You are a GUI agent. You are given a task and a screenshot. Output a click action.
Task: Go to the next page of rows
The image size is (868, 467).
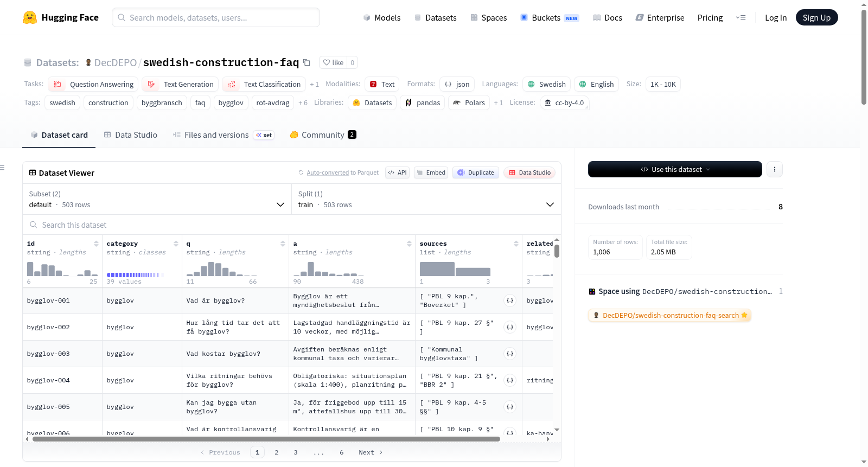coord(371,452)
